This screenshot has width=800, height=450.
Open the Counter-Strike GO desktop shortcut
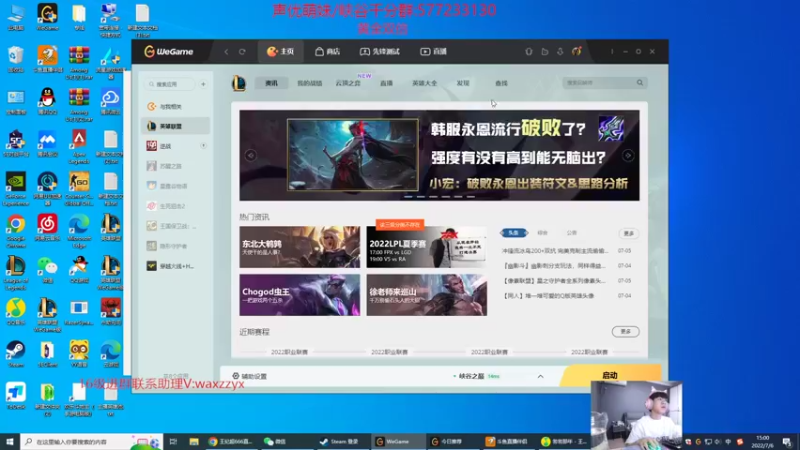pyautogui.click(x=79, y=189)
